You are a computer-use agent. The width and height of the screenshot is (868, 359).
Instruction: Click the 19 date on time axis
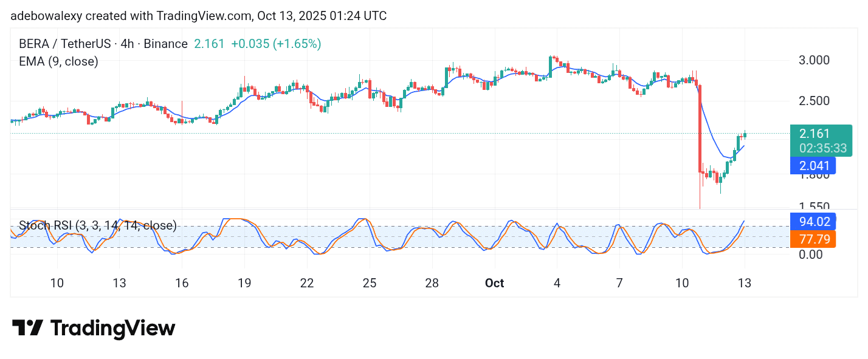(x=244, y=283)
